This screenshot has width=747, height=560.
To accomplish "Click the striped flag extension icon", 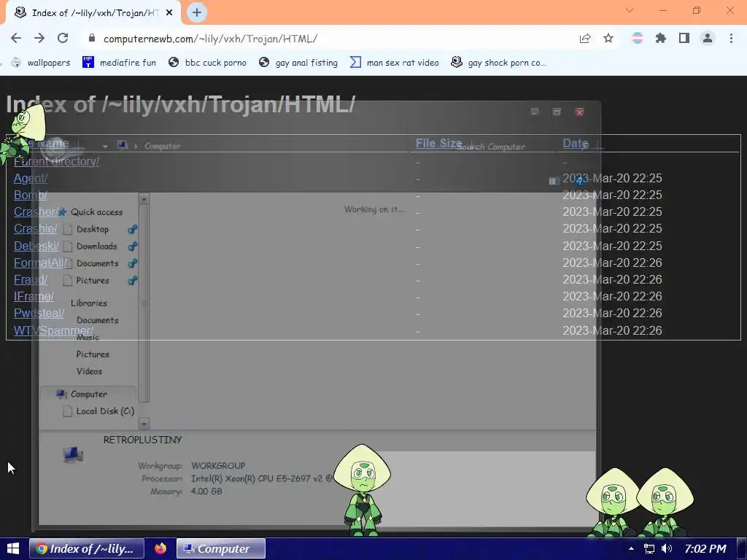I will click(x=638, y=39).
